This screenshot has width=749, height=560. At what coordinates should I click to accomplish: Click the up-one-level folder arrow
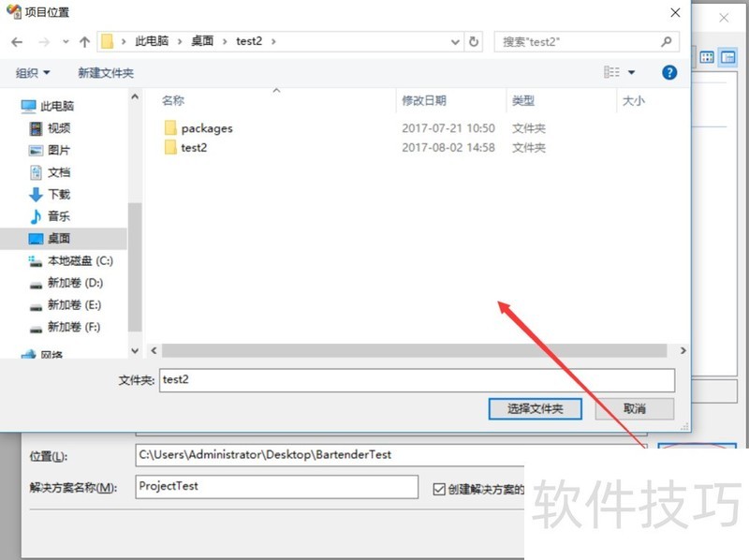[84, 41]
